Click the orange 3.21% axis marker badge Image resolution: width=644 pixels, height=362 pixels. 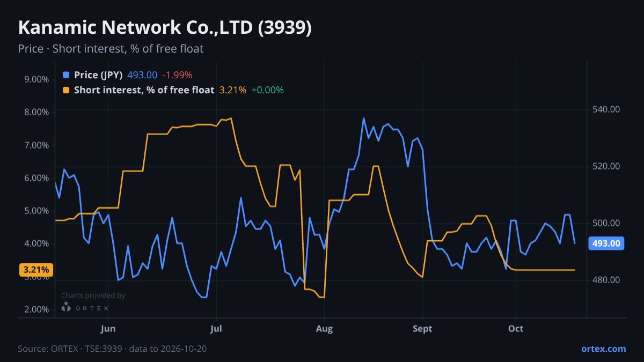36,270
